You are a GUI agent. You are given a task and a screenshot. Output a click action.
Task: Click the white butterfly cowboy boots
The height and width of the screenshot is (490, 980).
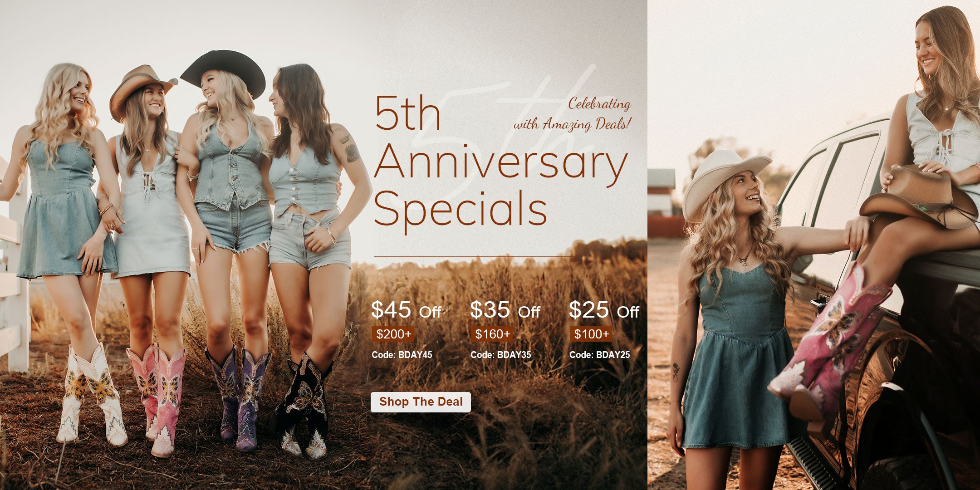(92, 394)
